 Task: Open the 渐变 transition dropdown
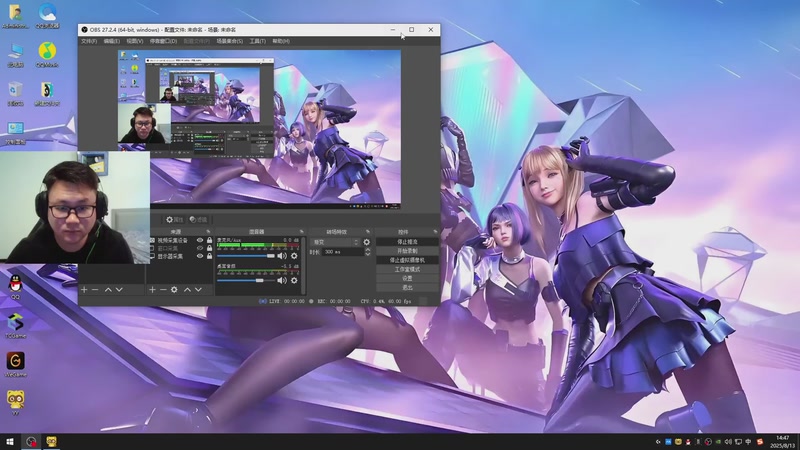[334, 242]
